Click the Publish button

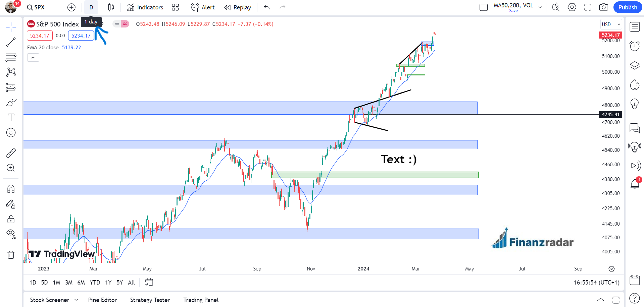pyautogui.click(x=627, y=7)
